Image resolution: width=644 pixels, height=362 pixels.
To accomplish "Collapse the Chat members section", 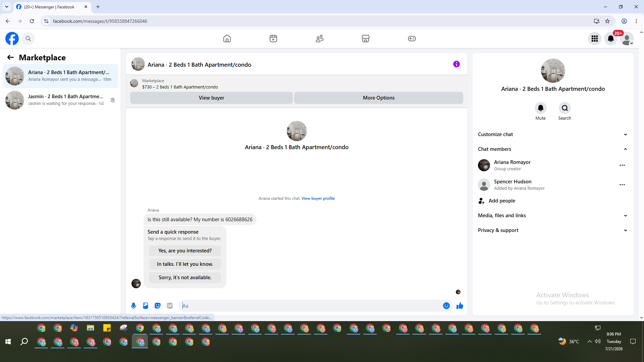I will click(x=552, y=149).
